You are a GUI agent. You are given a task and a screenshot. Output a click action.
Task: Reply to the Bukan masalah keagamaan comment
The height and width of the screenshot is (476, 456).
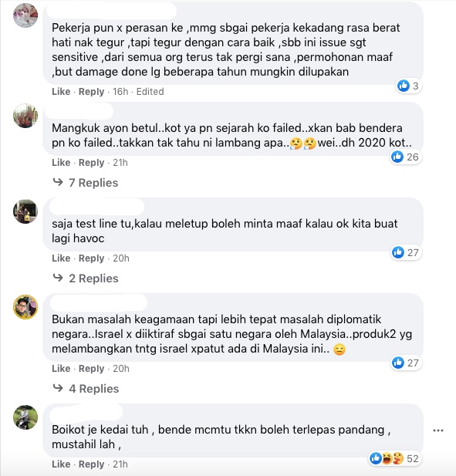91,368
